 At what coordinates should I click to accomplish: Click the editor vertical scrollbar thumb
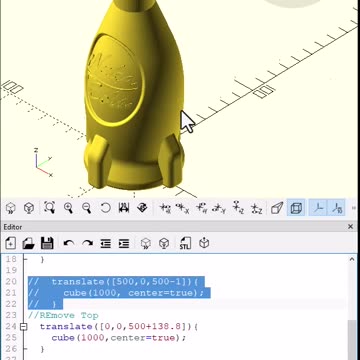[352, 340]
